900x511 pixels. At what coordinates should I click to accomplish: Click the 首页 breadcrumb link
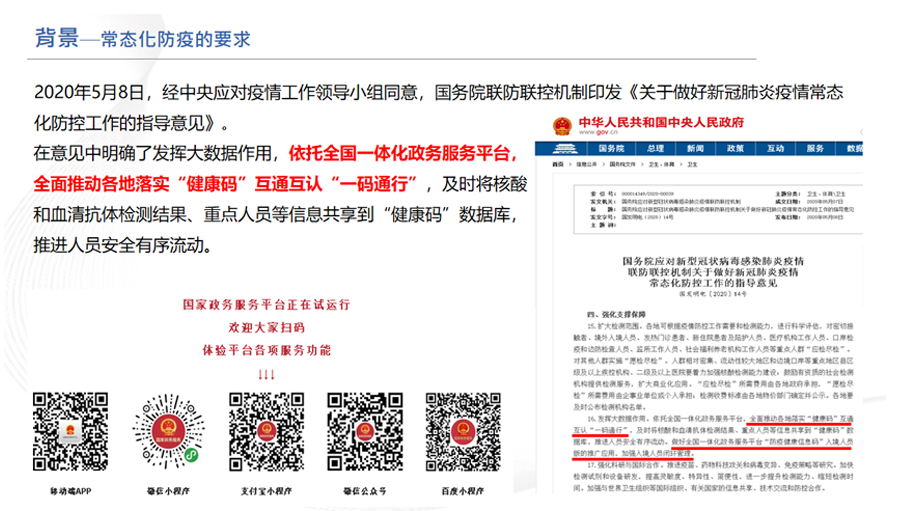[x=557, y=165]
